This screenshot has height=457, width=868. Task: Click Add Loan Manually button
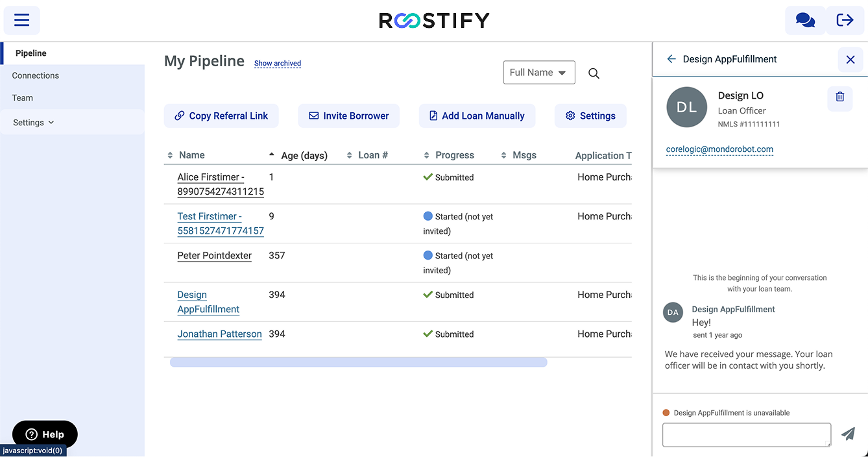(477, 116)
